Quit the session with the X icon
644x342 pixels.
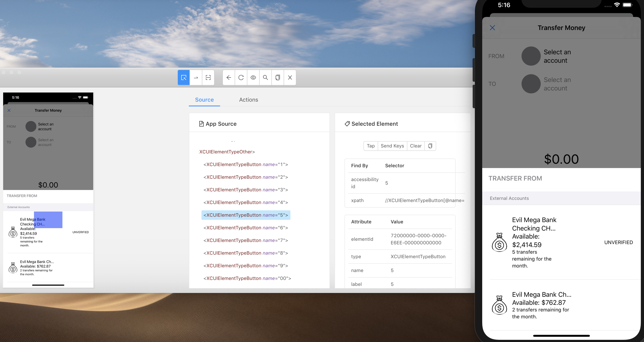tap(290, 77)
